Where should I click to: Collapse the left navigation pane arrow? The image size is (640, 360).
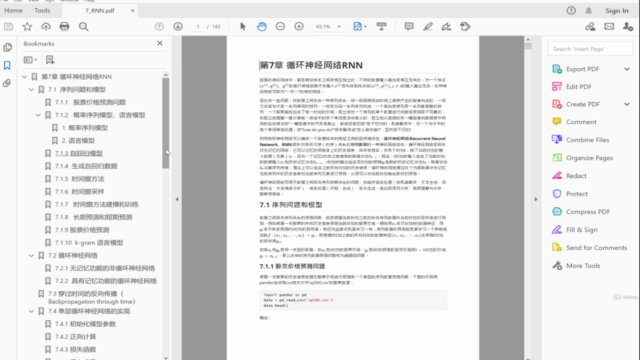coord(177,199)
